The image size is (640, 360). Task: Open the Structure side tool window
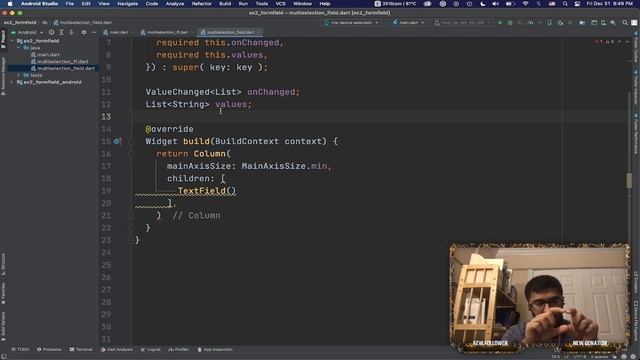coord(3,264)
